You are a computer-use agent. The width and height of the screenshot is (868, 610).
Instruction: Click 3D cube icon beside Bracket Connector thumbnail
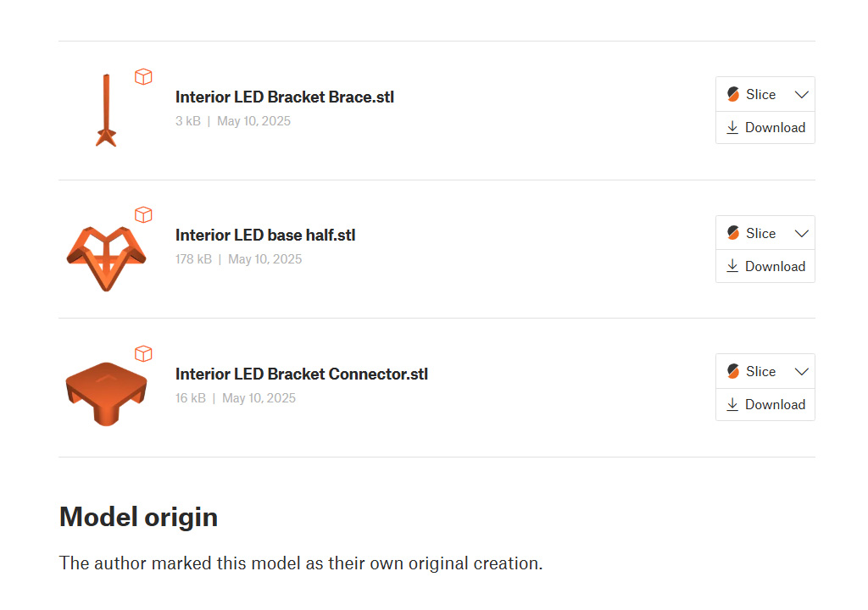(143, 353)
